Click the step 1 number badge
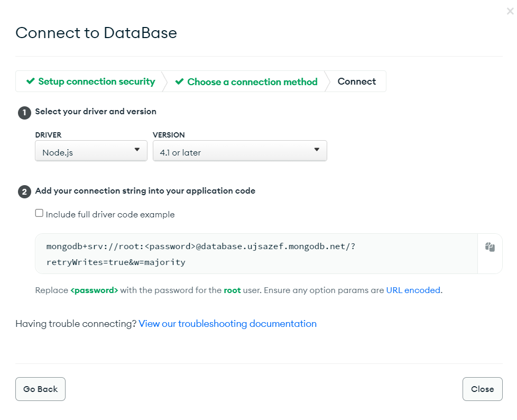 coord(24,113)
